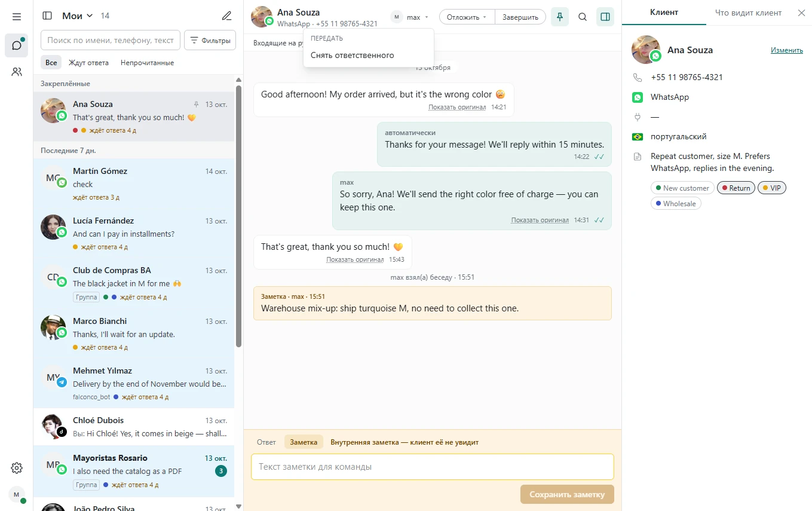Open the chats section in the left rail

[17, 45]
